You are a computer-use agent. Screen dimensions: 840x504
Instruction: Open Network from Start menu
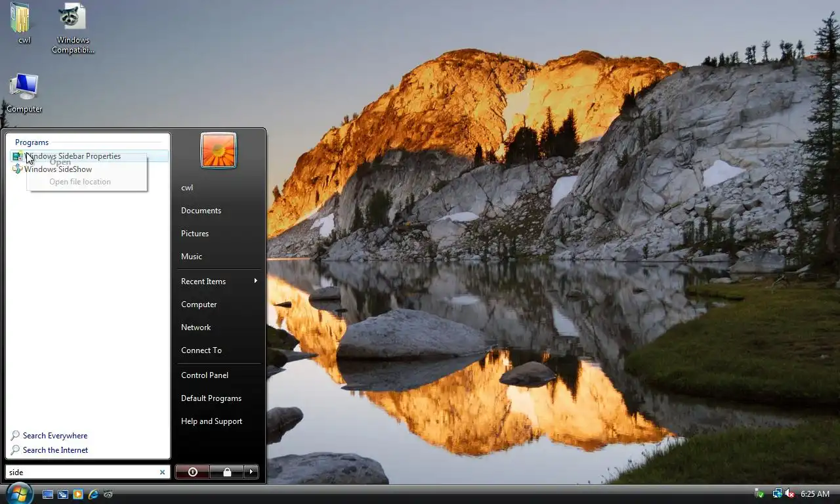point(196,327)
